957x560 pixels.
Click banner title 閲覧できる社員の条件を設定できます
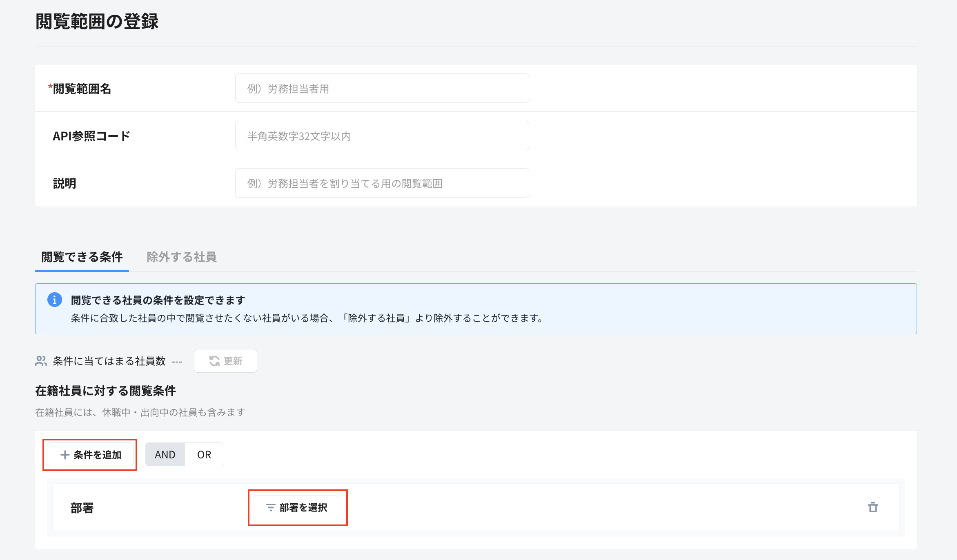click(x=158, y=300)
